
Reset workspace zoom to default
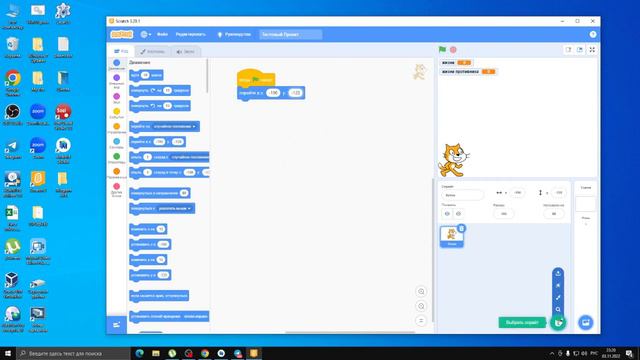click(x=421, y=321)
